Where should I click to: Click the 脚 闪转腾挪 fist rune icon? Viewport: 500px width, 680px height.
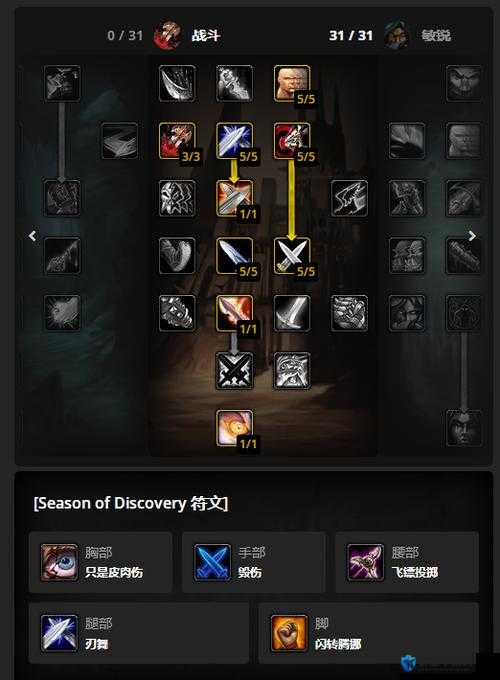pyautogui.click(x=289, y=633)
